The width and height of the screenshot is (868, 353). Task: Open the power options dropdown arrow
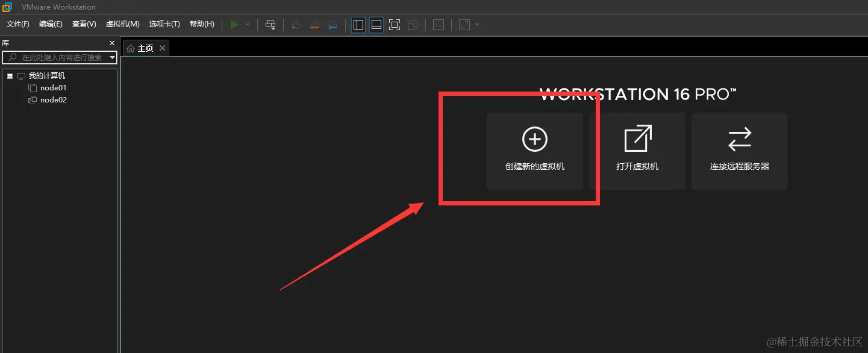(x=248, y=25)
